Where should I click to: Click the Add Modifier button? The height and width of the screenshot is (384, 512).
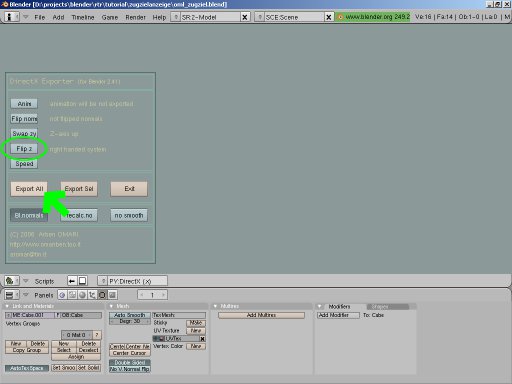(x=338, y=315)
